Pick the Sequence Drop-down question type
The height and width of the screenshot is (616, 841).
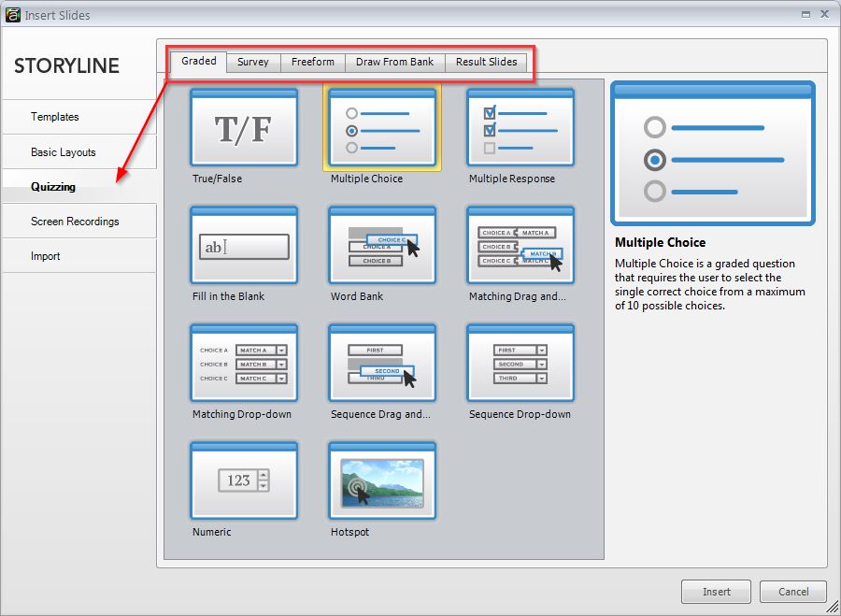pyautogui.click(x=520, y=364)
